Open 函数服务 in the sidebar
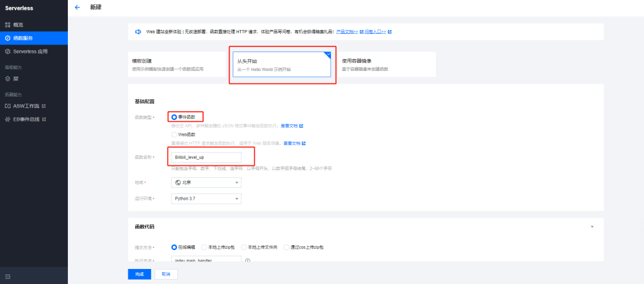Image resolution: width=644 pixels, height=284 pixels. 34,38
